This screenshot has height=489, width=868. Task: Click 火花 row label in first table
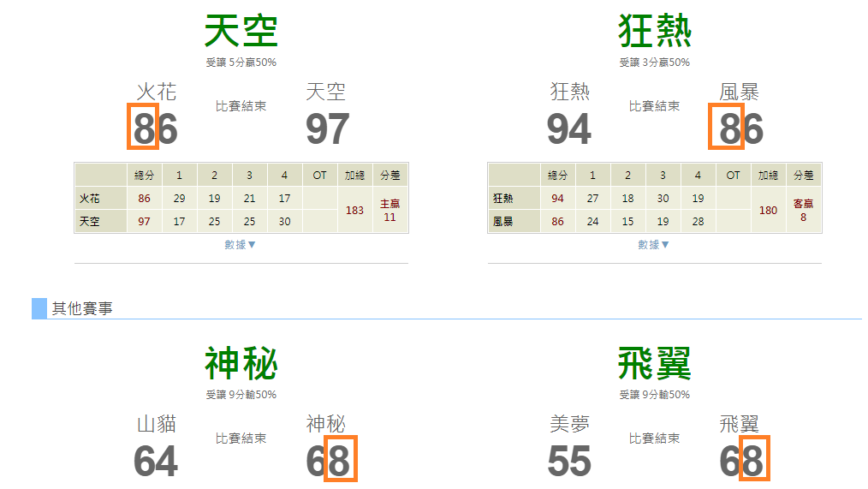[101, 199]
